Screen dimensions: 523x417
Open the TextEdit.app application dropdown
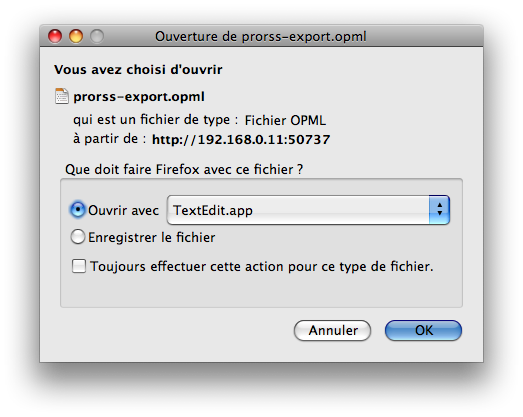coord(308,210)
